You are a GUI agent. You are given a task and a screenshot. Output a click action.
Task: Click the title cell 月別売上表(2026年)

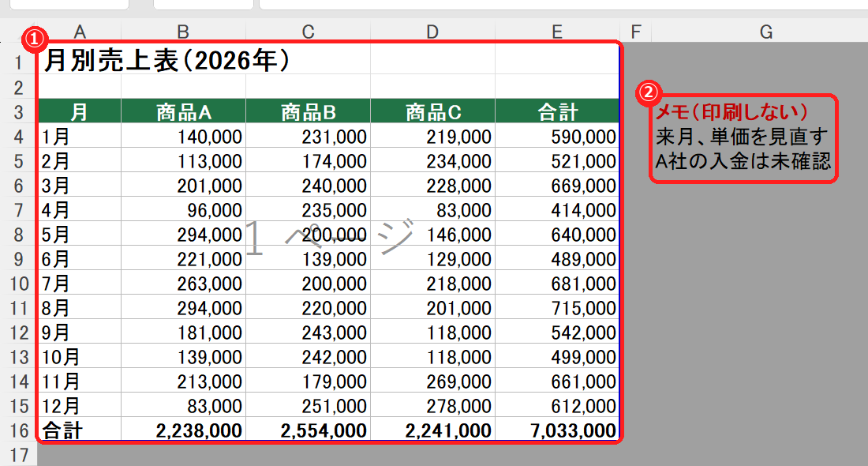point(166,60)
